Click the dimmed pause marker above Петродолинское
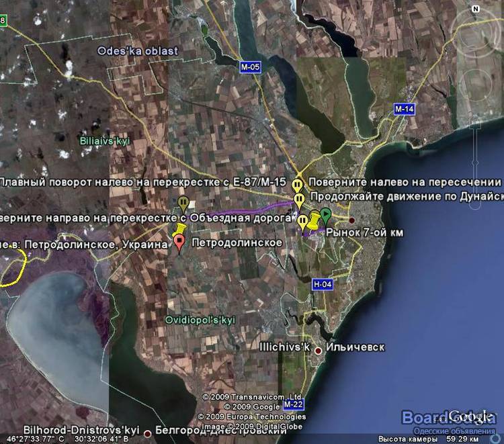The height and width of the screenshot is (444, 504). tap(184, 202)
